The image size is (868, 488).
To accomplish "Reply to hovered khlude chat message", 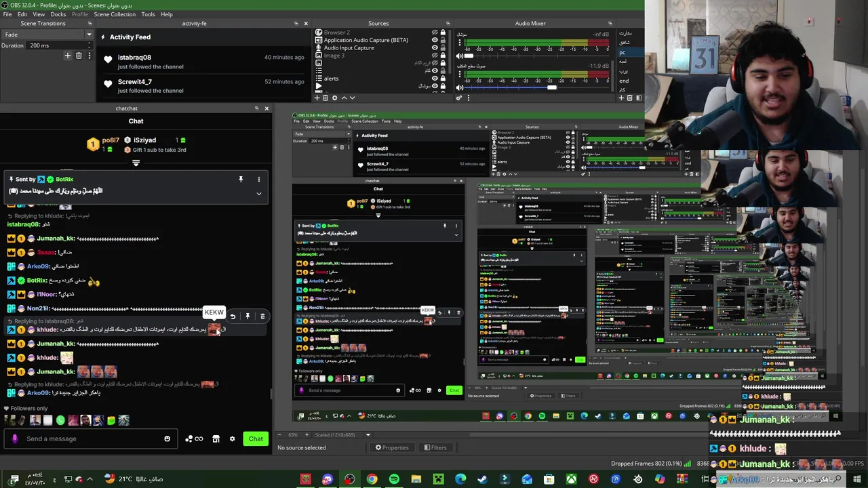I will [x=233, y=317].
